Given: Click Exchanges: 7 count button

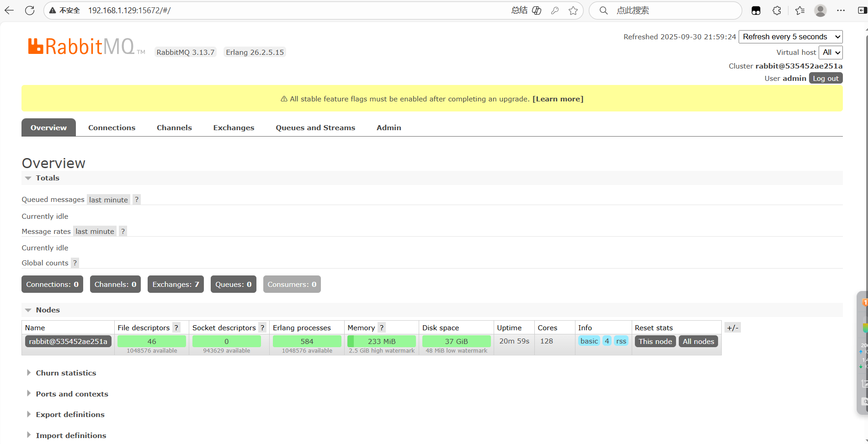Looking at the screenshot, I should click(x=176, y=284).
